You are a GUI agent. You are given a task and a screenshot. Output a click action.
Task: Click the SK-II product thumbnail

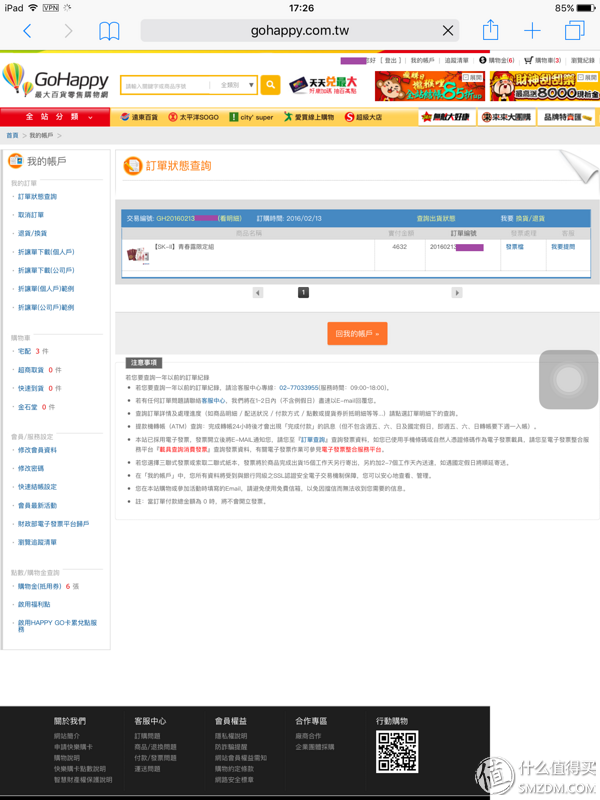click(138, 255)
